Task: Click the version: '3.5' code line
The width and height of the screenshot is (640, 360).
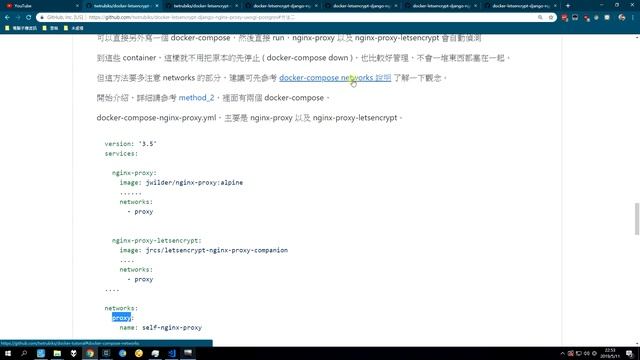Action: 131,144
